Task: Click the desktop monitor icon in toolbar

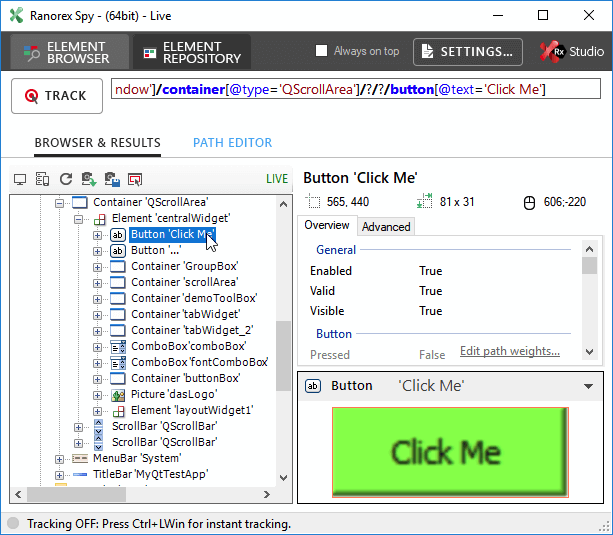Action: 20,180
